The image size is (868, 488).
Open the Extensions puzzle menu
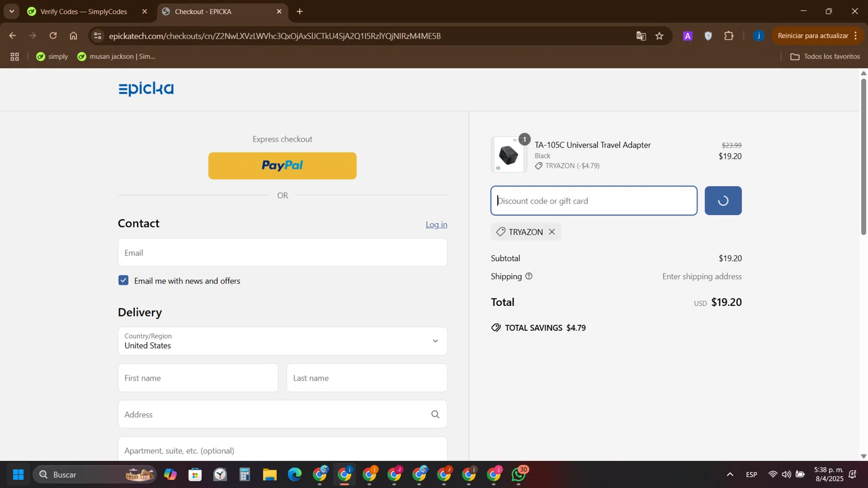tap(729, 36)
